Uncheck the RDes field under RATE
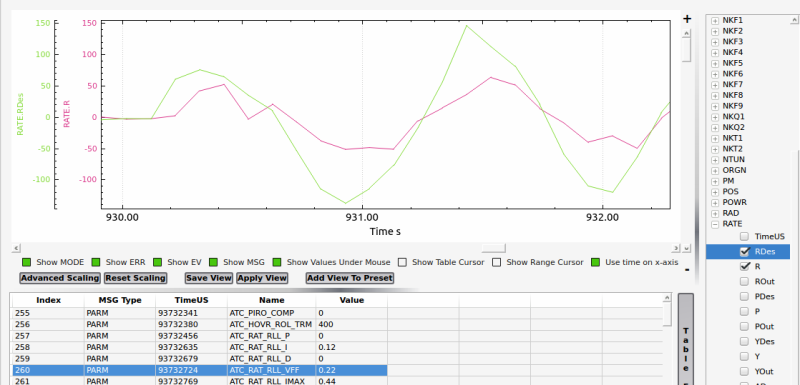The height and width of the screenshot is (385, 800). [745, 251]
